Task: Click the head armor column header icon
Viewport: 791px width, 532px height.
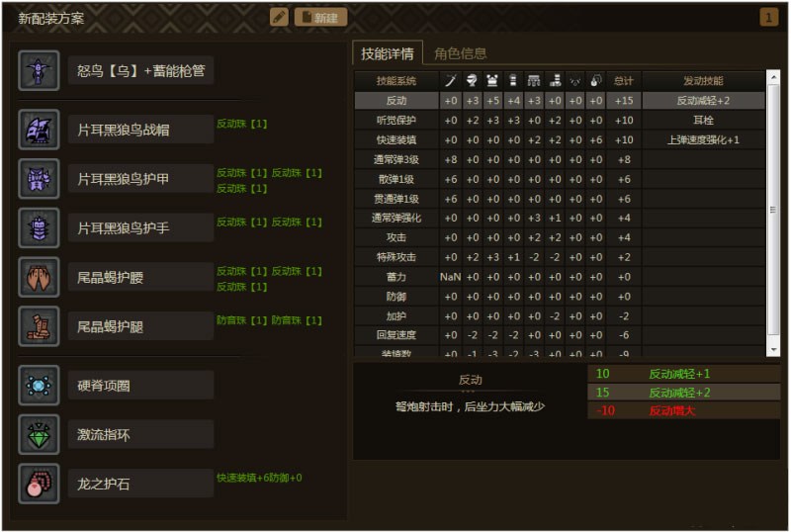Action: click(x=473, y=80)
